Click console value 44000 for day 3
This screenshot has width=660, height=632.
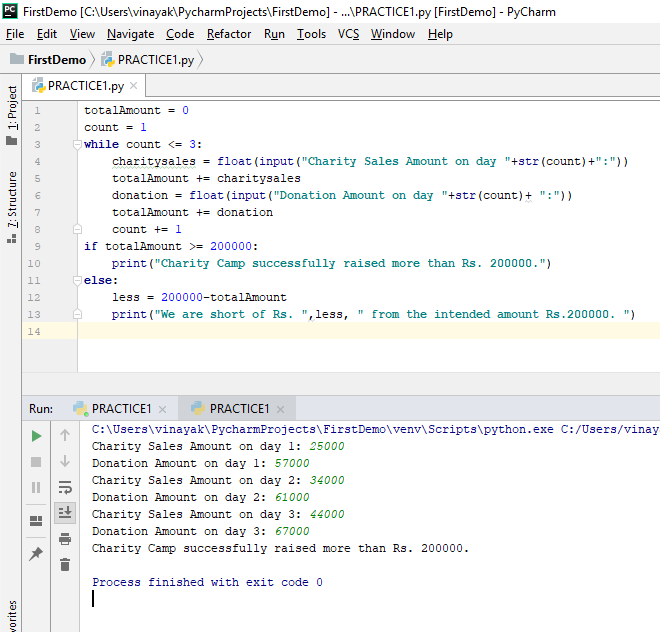pyautogui.click(x=327, y=515)
